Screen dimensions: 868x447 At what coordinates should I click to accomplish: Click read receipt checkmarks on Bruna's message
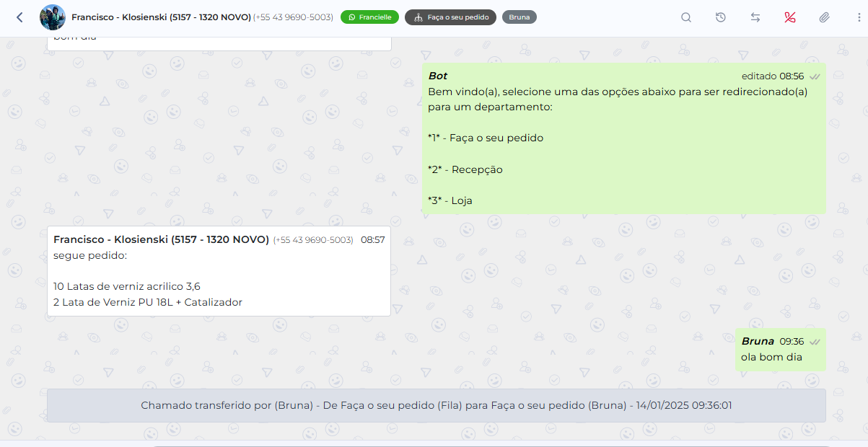(x=815, y=341)
